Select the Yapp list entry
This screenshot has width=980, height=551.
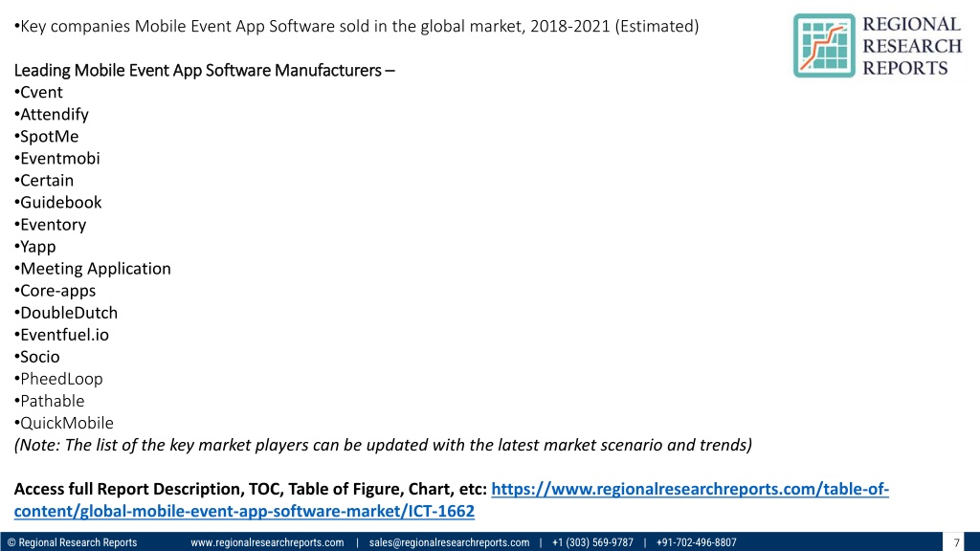[35, 247]
